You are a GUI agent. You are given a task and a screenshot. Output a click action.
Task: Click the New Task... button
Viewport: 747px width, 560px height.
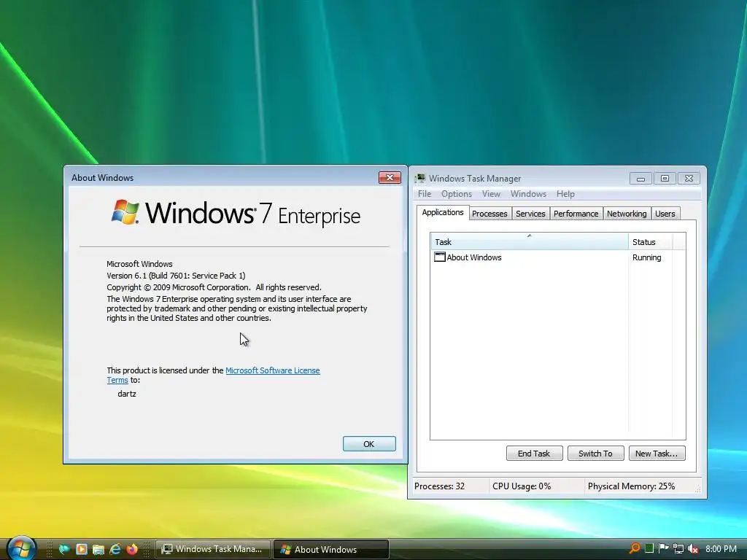[657, 454]
